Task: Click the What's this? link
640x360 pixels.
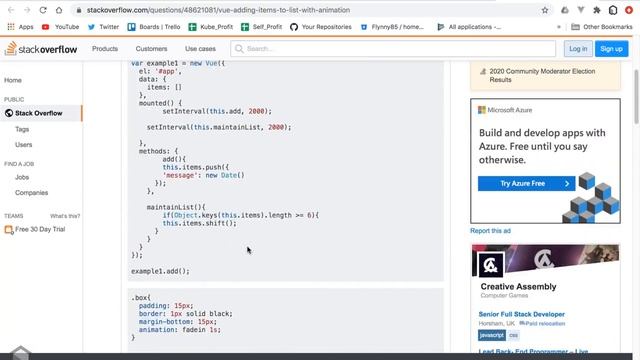Action: coord(65,216)
